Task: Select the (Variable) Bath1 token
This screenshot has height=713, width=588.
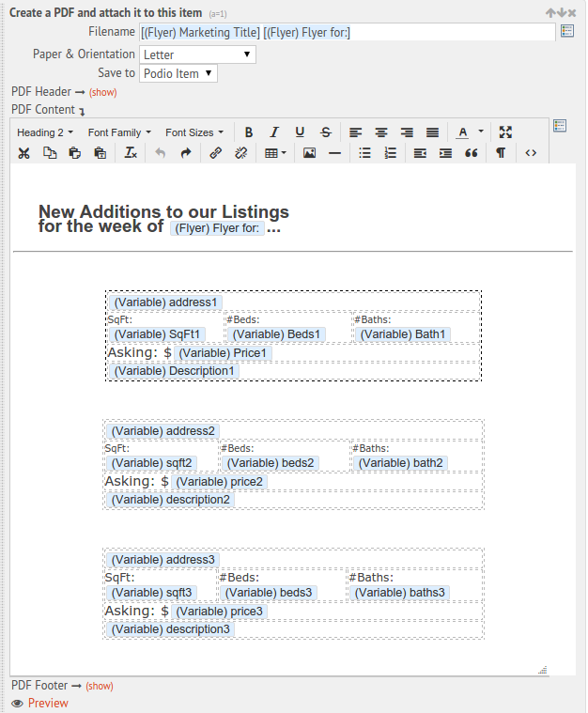Action: tap(402, 334)
